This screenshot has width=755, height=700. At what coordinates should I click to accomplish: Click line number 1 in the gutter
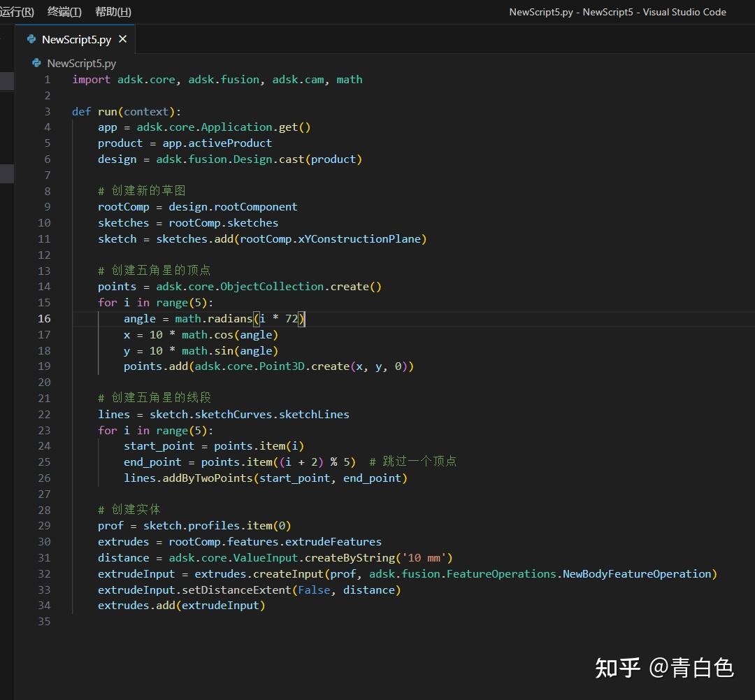coord(48,80)
